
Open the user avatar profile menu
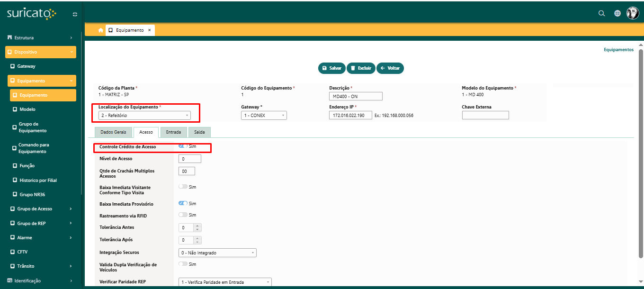[633, 13]
